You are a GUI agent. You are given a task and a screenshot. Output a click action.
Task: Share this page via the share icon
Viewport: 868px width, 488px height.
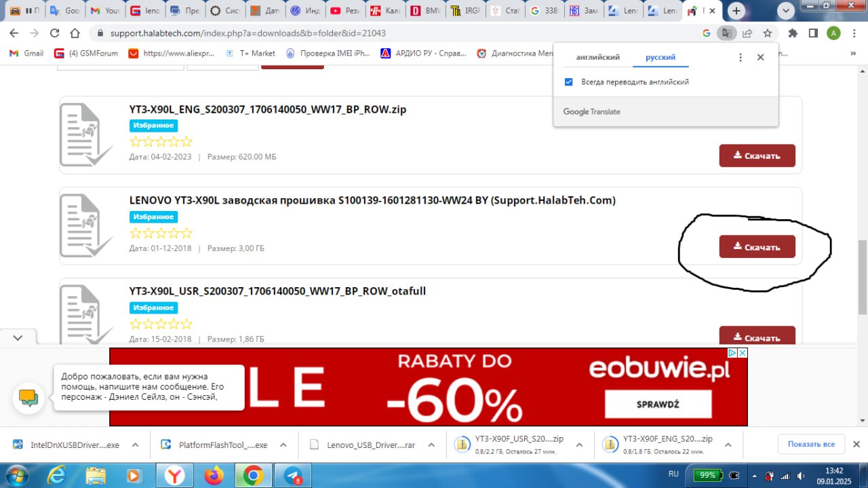click(x=747, y=33)
